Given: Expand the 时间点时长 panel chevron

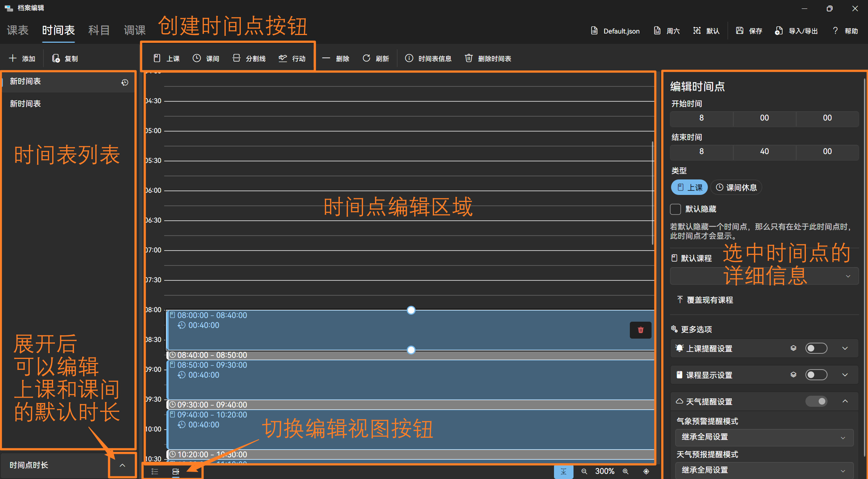Looking at the screenshot, I should click(123, 465).
